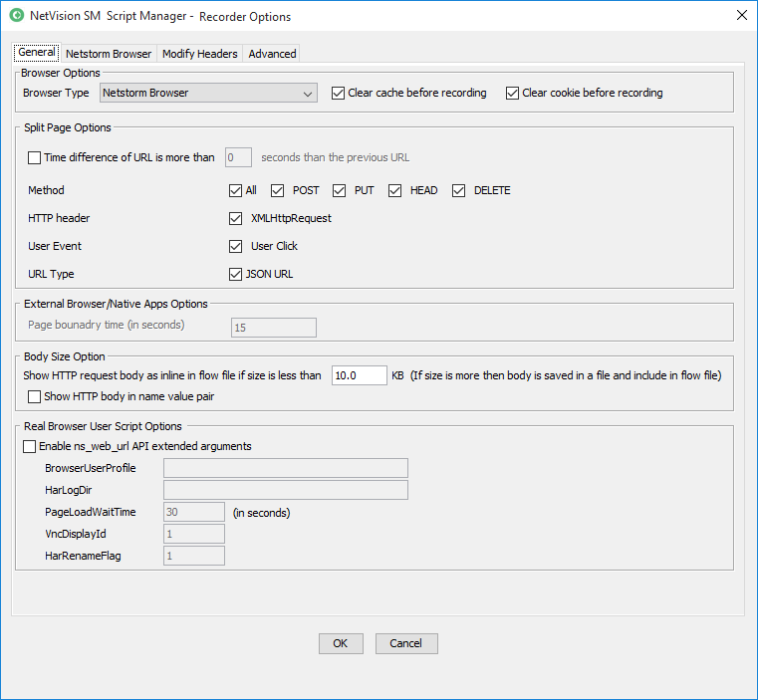Image resolution: width=758 pixels, height=700 pixels.
Task: Enable Time difference of URL checkbox
Action: 34,157
